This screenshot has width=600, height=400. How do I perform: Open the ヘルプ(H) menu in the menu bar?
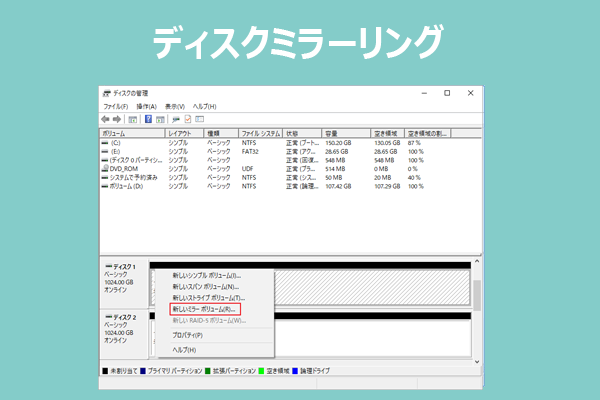(x=204, y=106)
